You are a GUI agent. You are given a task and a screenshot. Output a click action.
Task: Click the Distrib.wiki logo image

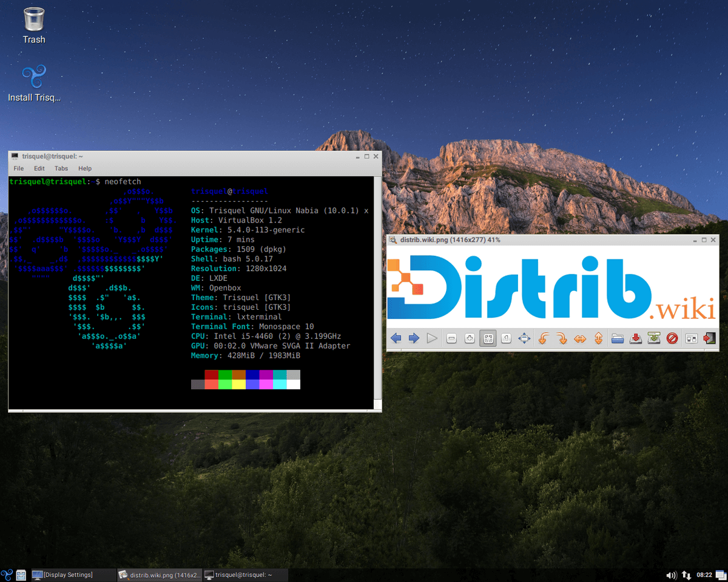click(x=552, y=287)
